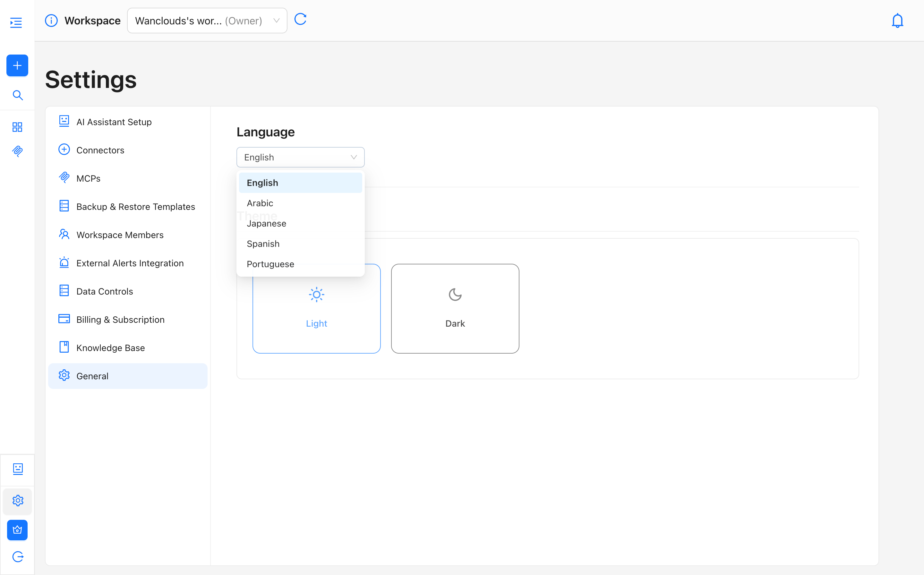Go to Billing & Subscription settings
The width and height of the screenshot is (924, 575).
(x=120, y=320)
